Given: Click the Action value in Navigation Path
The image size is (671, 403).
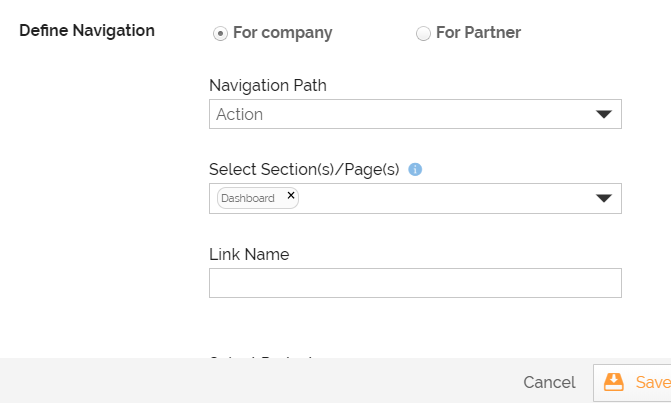Looking at the screenshot, I should click(239, 114).
